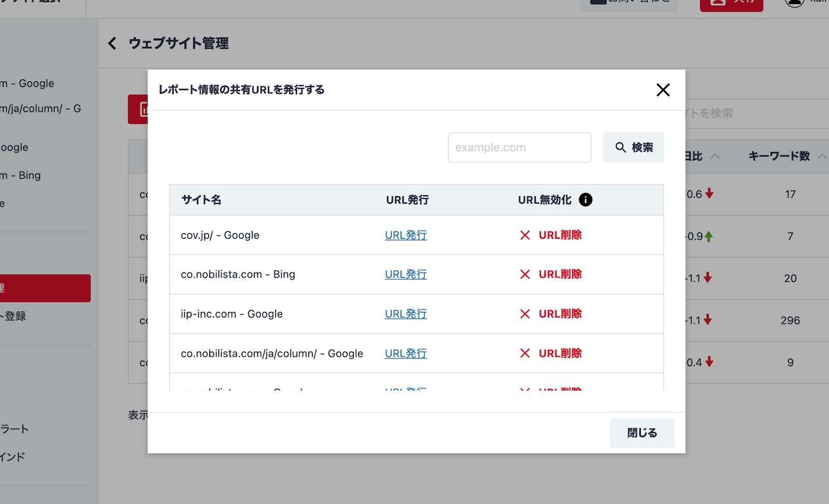Close the share URL dialog with X icon
This screenshot has width=829, height=504.
point(663,90)
